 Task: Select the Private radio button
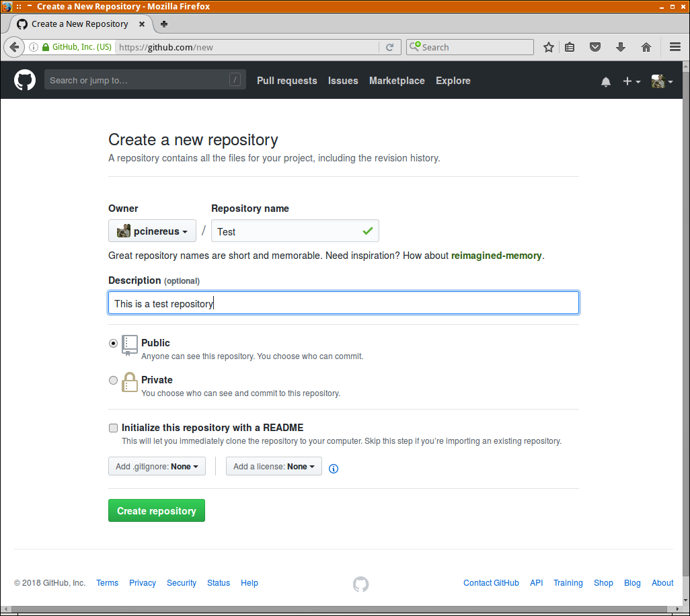click(x=113, y=380)
